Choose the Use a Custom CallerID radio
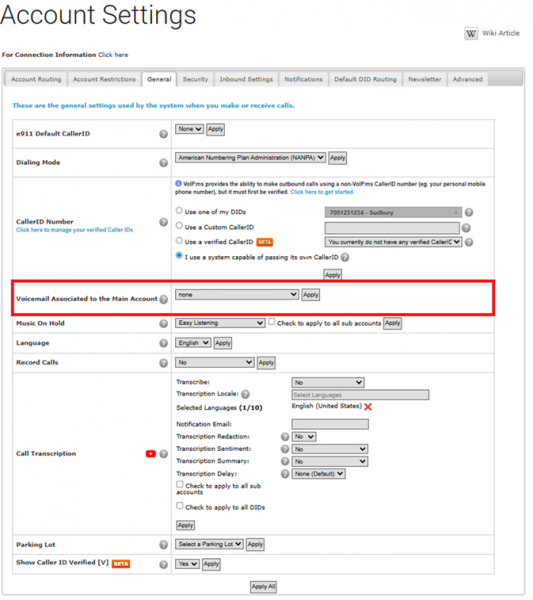 click(x=179, y=226)
